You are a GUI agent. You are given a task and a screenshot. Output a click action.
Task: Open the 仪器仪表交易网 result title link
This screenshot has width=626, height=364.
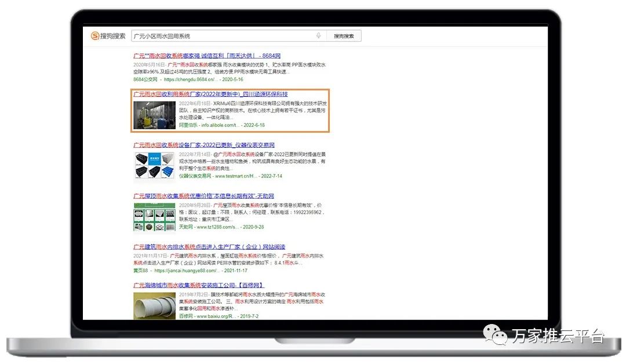click(204, 145)
